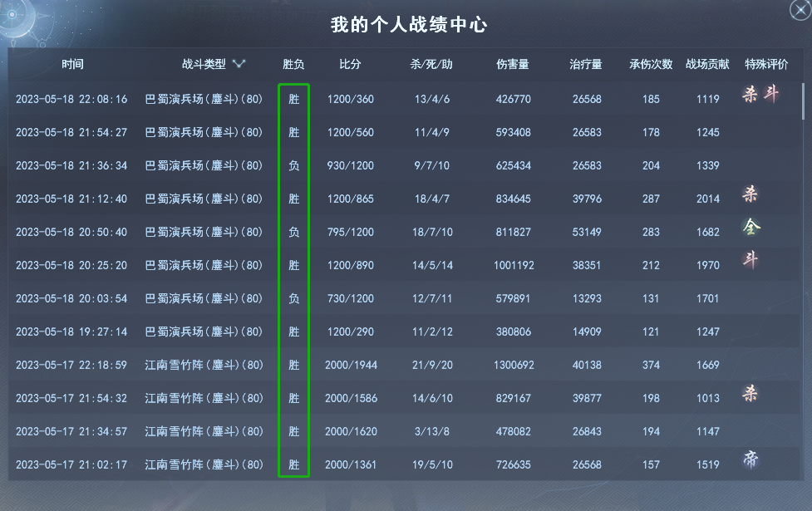
Task: Click the green 全 badge in the 20:50:40 row
Action: [x=750, y=227]
